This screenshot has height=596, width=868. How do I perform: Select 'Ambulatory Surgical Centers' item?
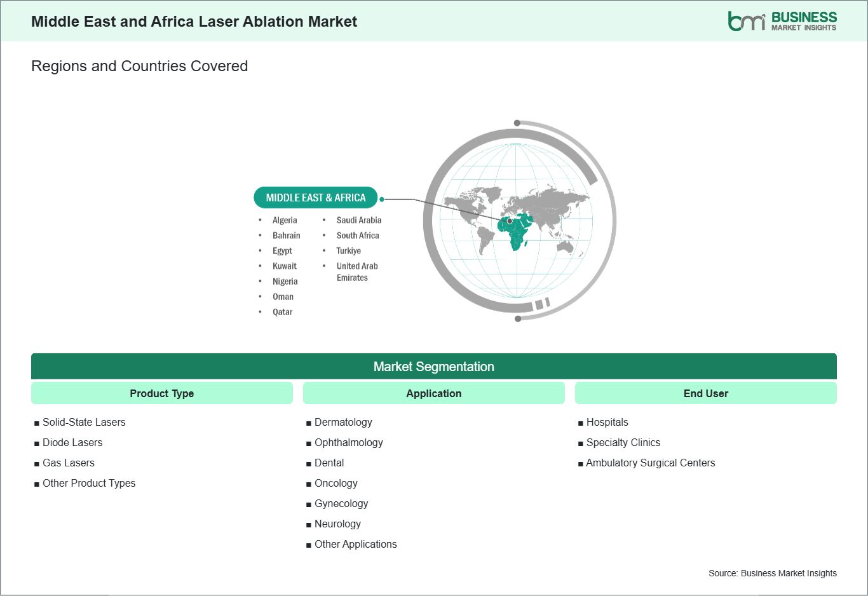tap(651, 463)
